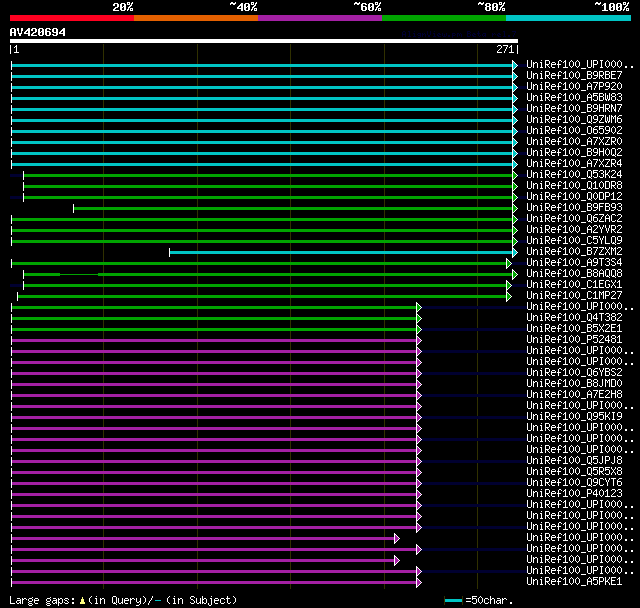Select the UniRef100_Q4T382 label

(574, 318)
